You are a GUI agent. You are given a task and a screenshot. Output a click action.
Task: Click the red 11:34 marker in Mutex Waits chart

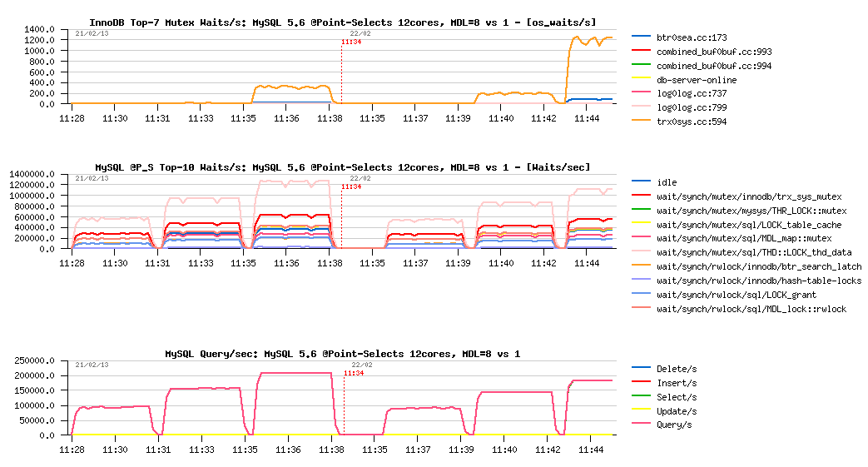coord(351,42)
